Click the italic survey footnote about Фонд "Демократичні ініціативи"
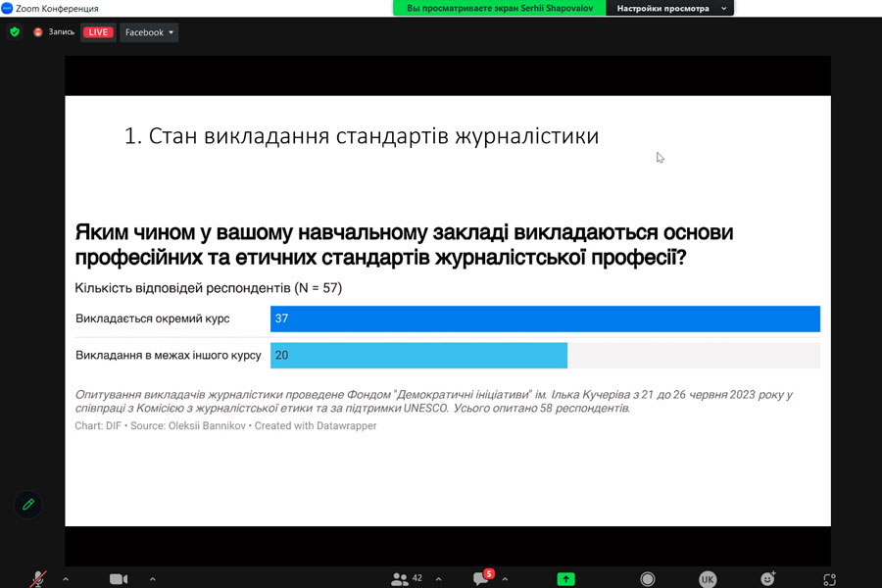 [434, 401]
